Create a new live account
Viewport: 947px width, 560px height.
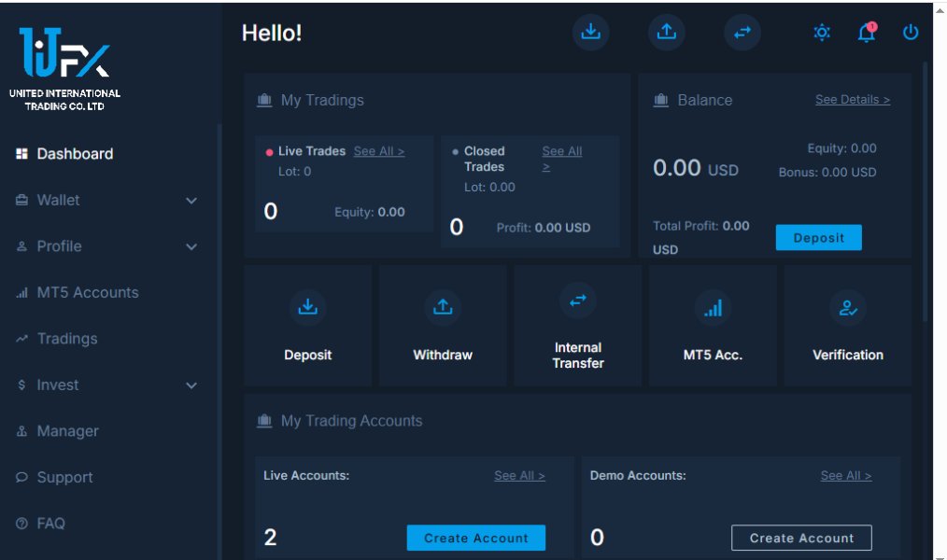click(475, 538)
